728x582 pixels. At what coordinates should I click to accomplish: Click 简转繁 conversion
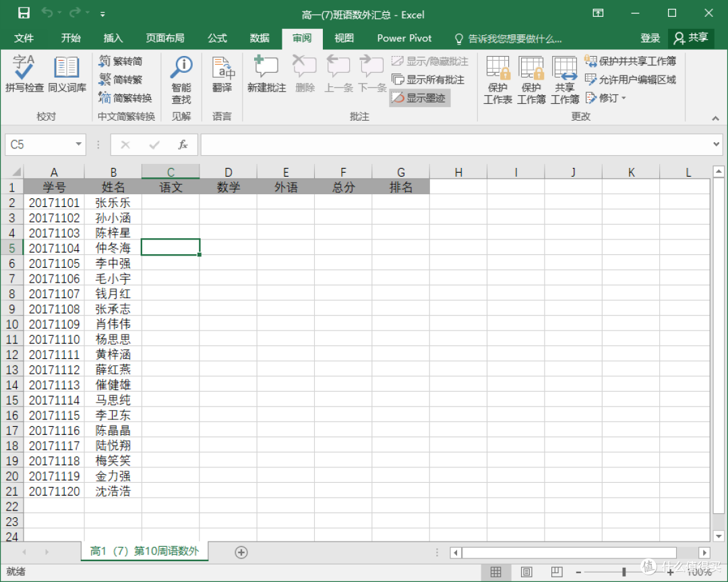[121, 80]
